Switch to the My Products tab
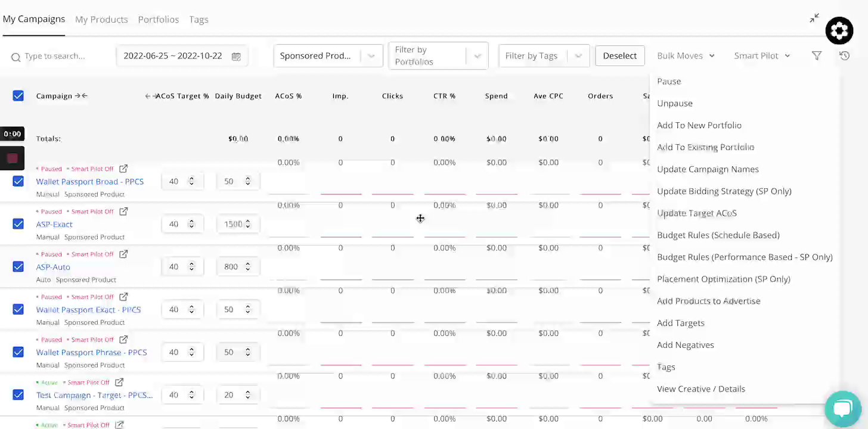868x429 pixels. [101, 19]
